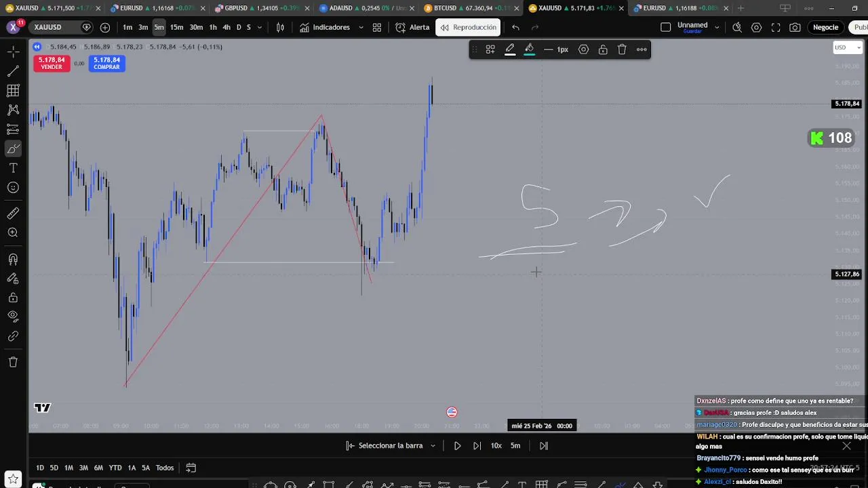Open drawing templates in floating toolbar

click(x=490, y=49)
